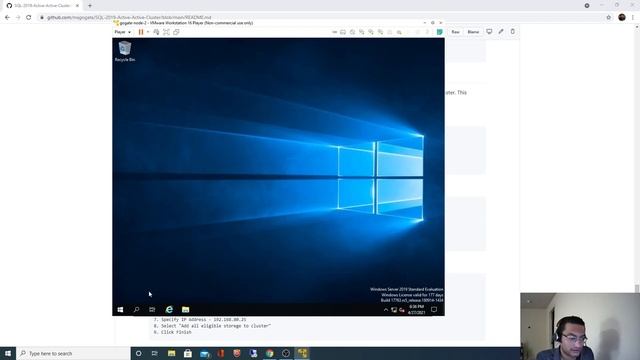Open GitHub Desktop icon on file header
Viewport: 640px width, 360px height.
pyautogui.click(x=489, y=31)
